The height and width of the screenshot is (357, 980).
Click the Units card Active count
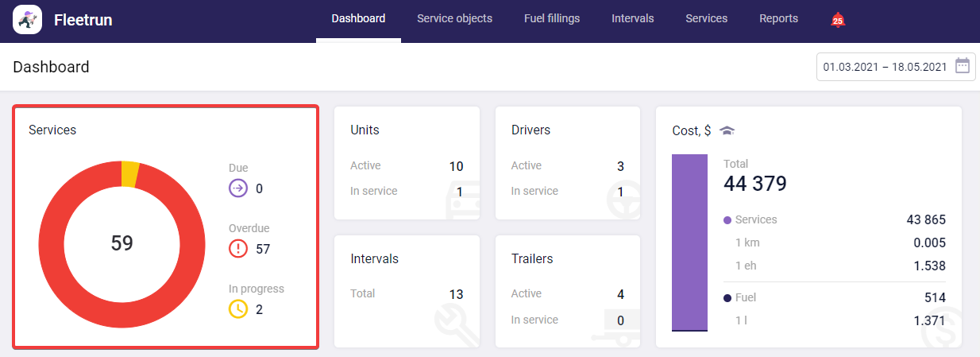coord(456,166)
